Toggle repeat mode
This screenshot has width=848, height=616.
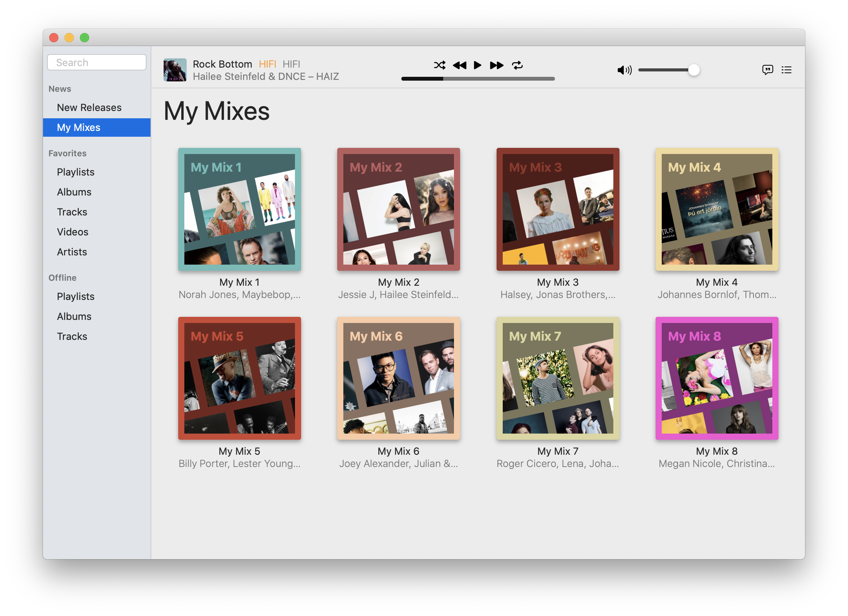point(517,65)
